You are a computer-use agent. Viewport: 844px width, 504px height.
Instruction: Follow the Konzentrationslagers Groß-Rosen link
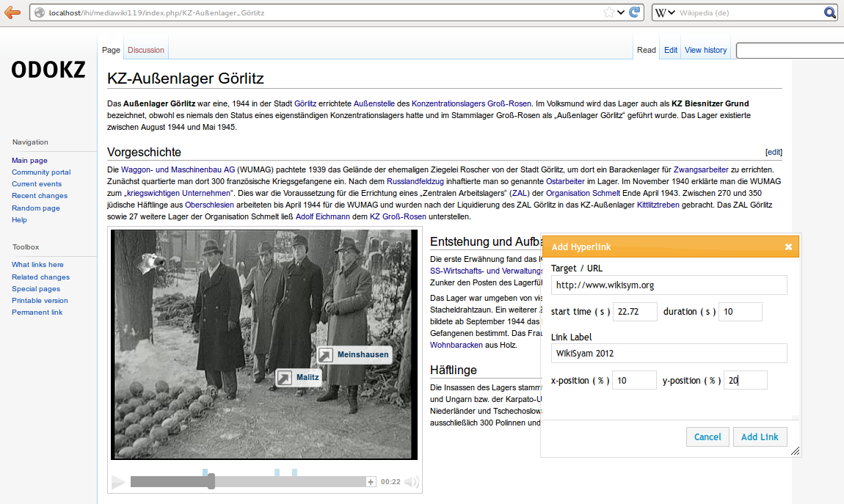[x=471, y=104]
